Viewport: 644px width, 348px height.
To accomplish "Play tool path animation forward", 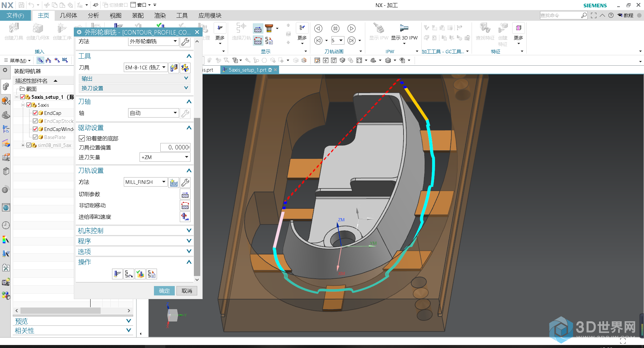I will tap(352, 28).
